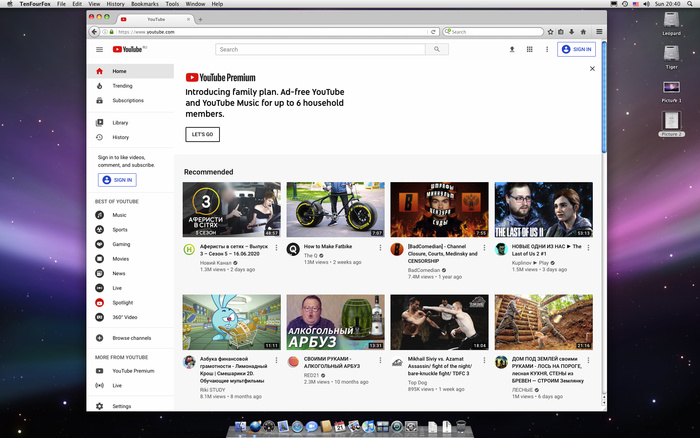Open the Live channel under Best of YouTube
The width and height of the screenshot is (700, 438).
(x=130, y=288)
